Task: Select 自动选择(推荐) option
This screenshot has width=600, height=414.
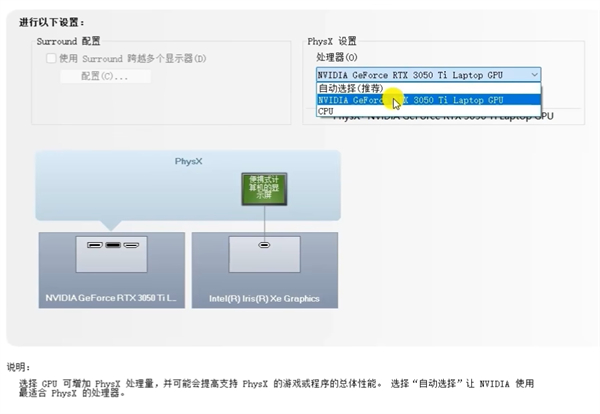Action: pos(429,88)
